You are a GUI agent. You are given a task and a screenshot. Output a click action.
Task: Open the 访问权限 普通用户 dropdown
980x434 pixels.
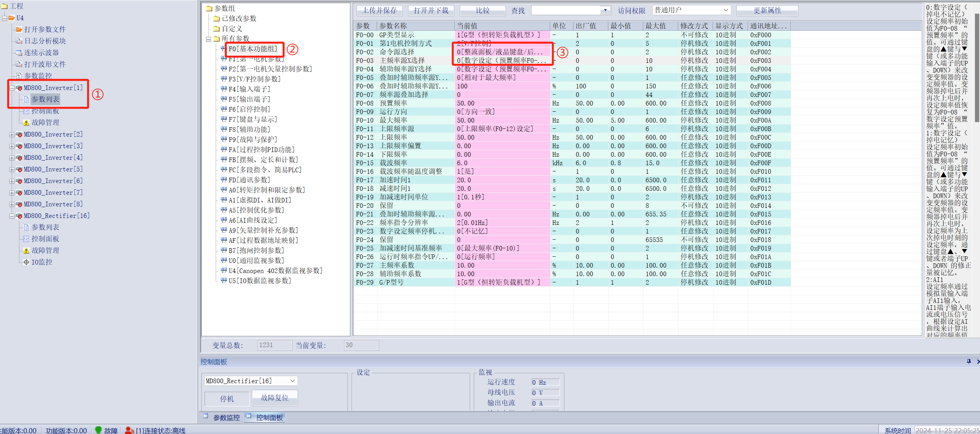(x=725, y=10)
